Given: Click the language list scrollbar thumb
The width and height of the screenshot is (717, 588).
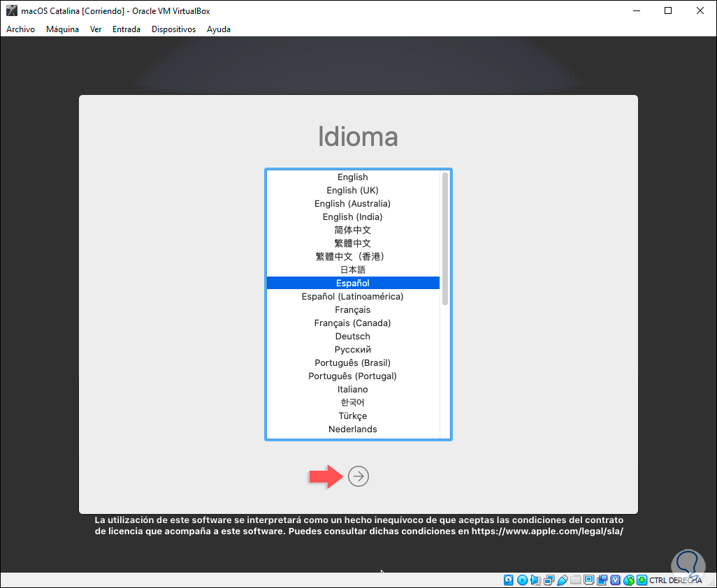Looking at the screenshot, I should [445, 239].
